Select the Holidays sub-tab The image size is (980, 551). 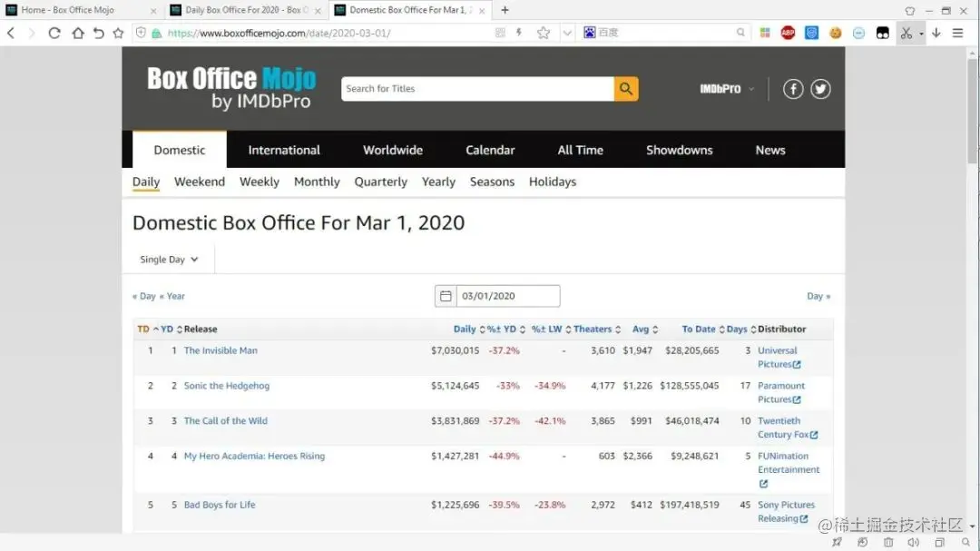(x=553, y=182)
